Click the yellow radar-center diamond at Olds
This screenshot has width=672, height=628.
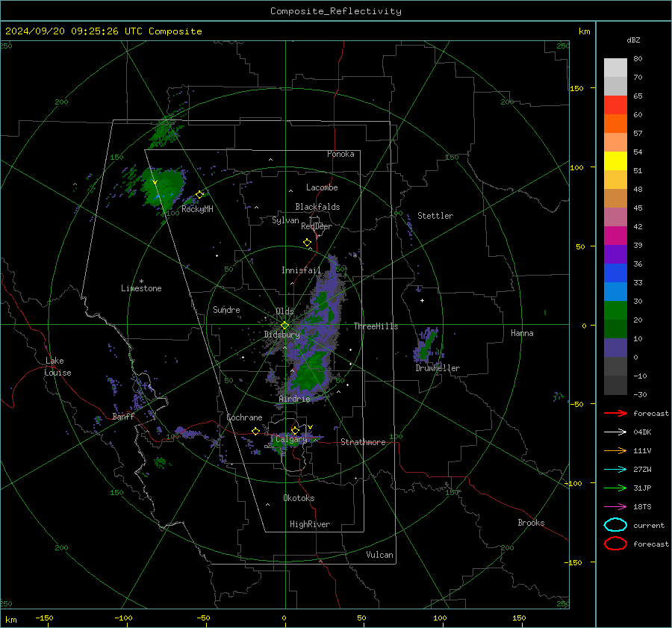(x=284, y=326)
